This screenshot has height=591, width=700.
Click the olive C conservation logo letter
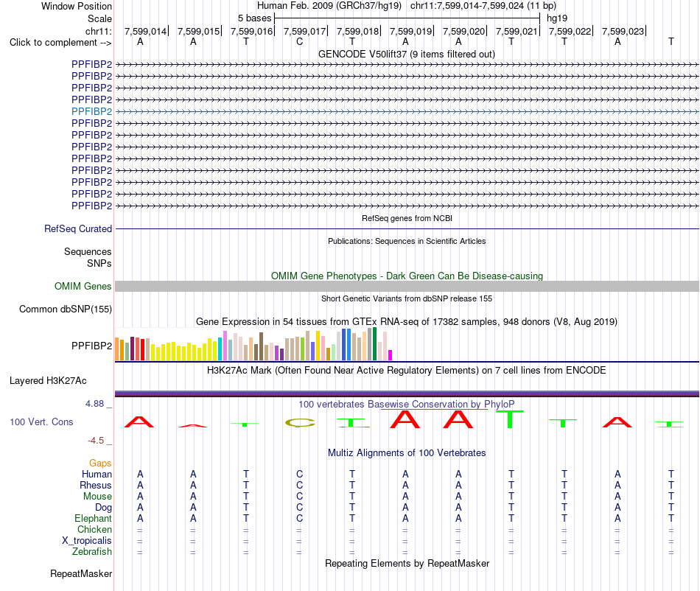pos(300,423)
